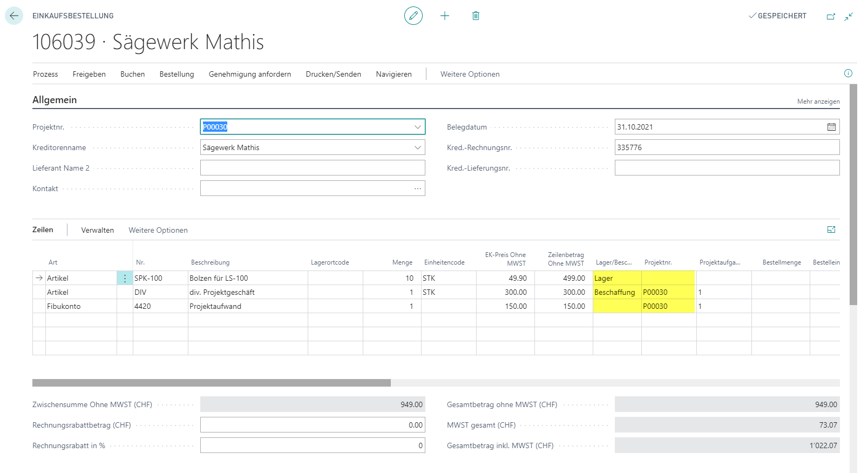Click the Projektnr. P00030 cell in the DIV row
Viewport: 868px width, 473px height.
point(668,292)
